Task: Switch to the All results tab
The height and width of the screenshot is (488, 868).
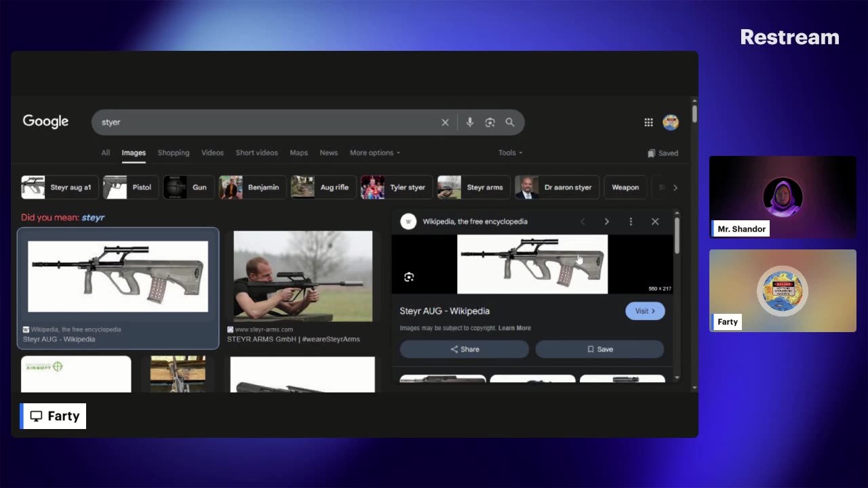Action: pyautogui.click(x=106, y=153)
